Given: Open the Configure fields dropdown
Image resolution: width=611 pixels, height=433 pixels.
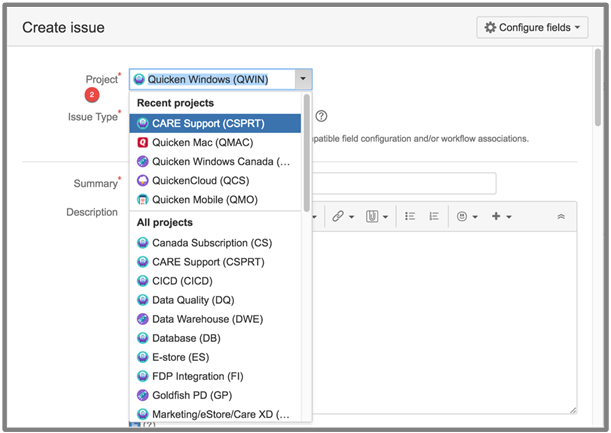Looking at the screenshot, I should (534, 27).
